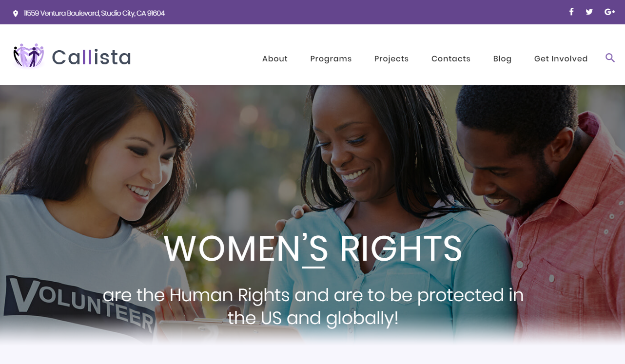Screen dimensions: 625x364
Task: Click the WOMEN'S RIGHTS hero heading
Action: 313,249
